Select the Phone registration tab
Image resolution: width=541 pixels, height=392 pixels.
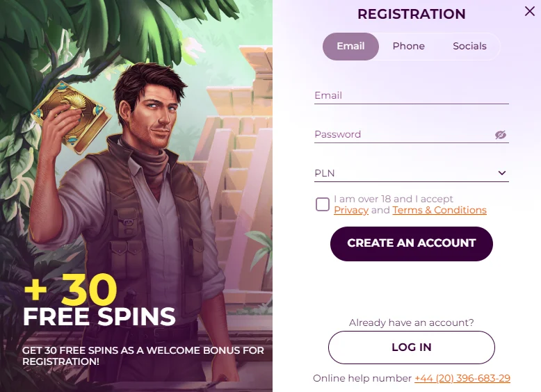(408, 47)
